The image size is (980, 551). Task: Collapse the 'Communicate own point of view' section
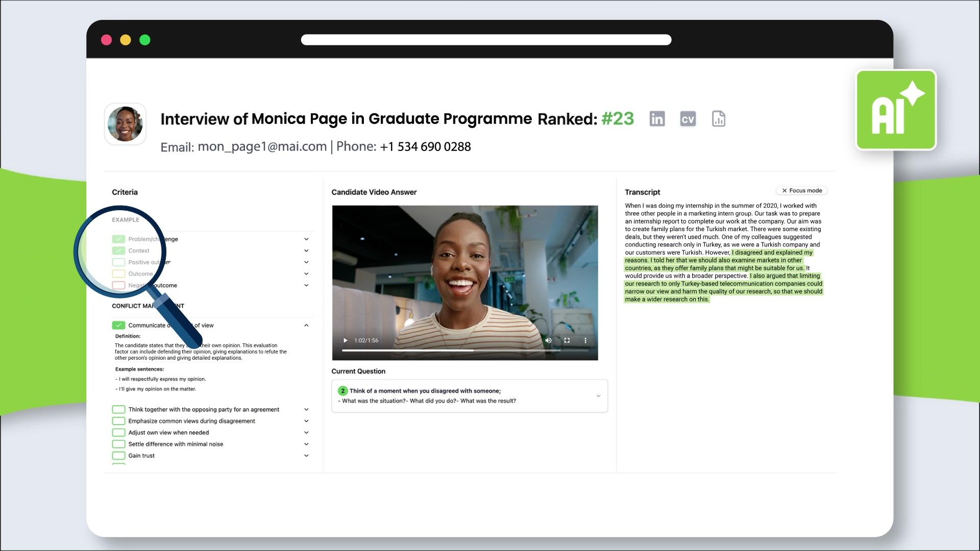(306, 325)
